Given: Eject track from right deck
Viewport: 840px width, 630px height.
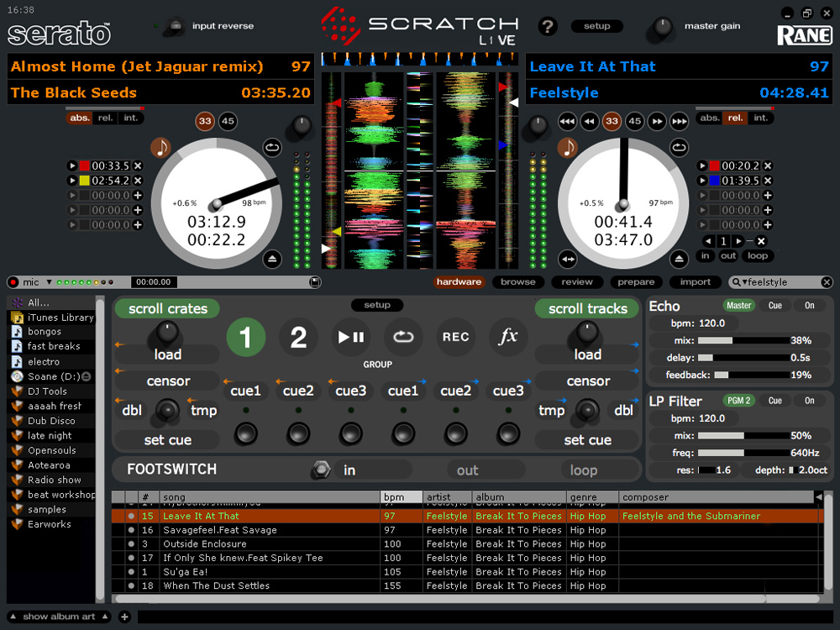Looking at the screenshot, I should click(679, 260).
